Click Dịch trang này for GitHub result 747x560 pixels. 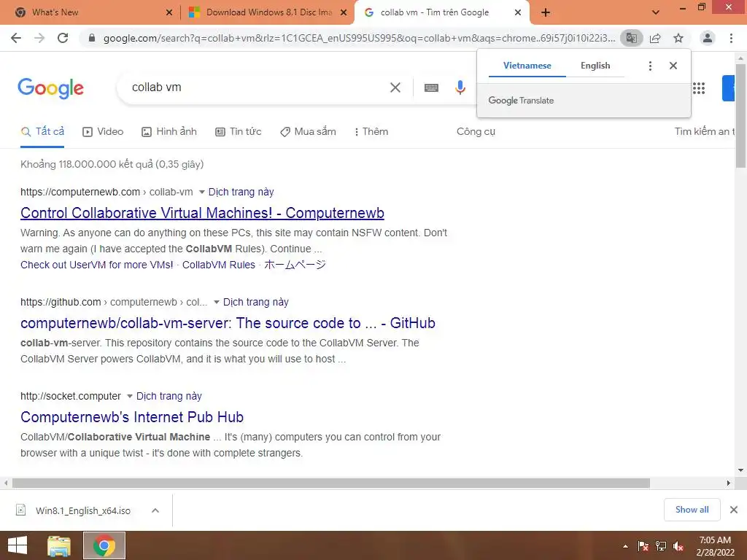(x=256, y=302)
